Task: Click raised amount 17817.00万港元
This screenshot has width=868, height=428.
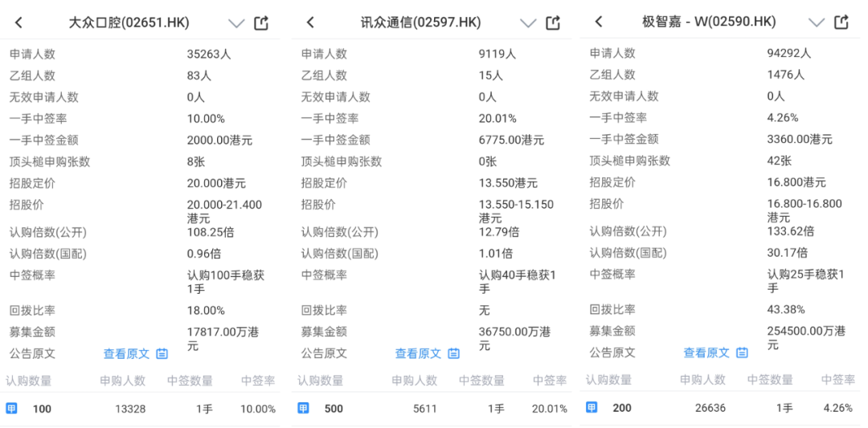Action: (x=223, y=339)
